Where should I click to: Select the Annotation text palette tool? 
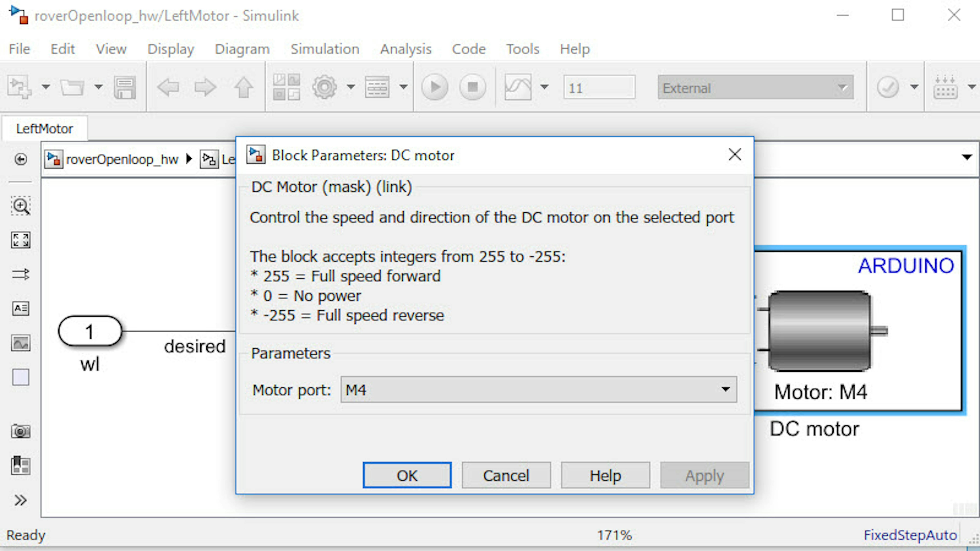tap(21, 308)
